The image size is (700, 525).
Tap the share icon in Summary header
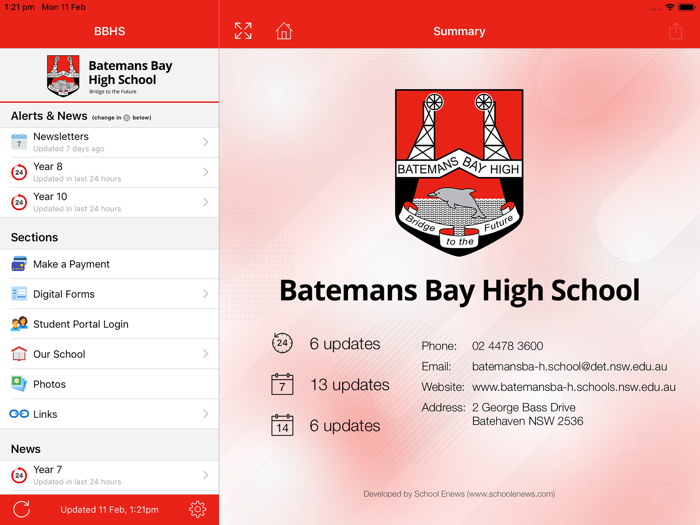[675, 31]
